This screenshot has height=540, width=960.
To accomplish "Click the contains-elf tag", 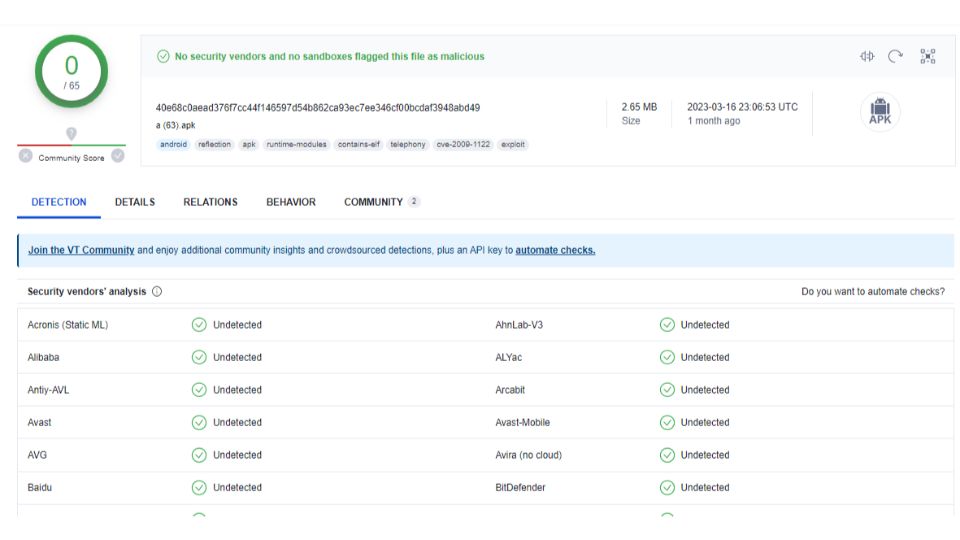I will pyautogui.click(x=359, y=144).
